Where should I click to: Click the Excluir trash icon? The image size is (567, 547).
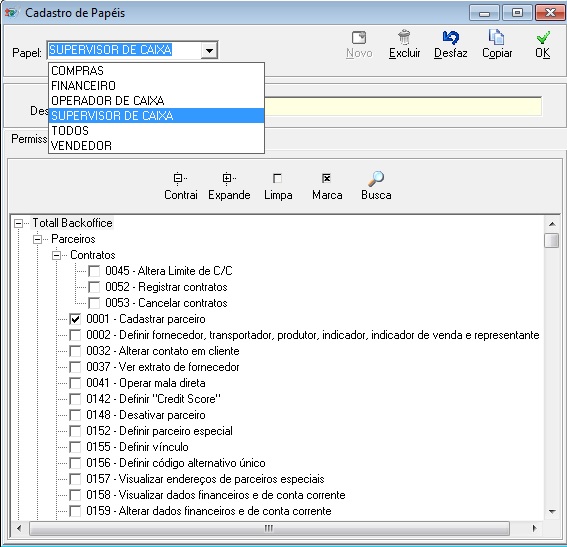pos(404,37)
